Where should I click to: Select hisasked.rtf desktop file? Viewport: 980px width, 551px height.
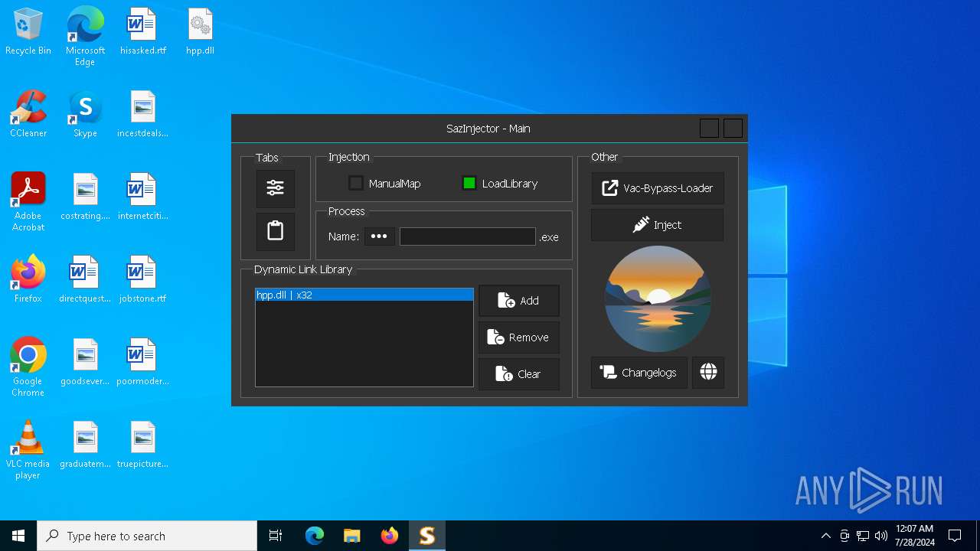point(142,32)
